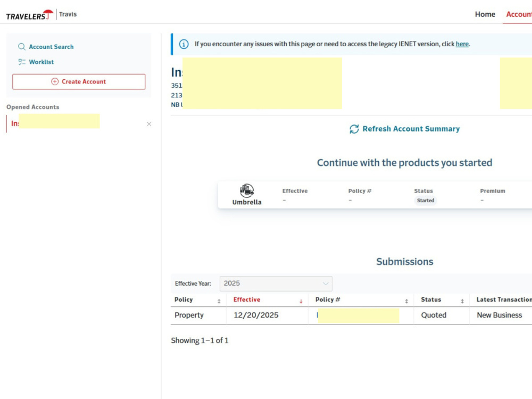Image resolution: width=532 pixels, height=399 pixels.
Task: Sort by the Status column header
Action: tap(431, 300)
